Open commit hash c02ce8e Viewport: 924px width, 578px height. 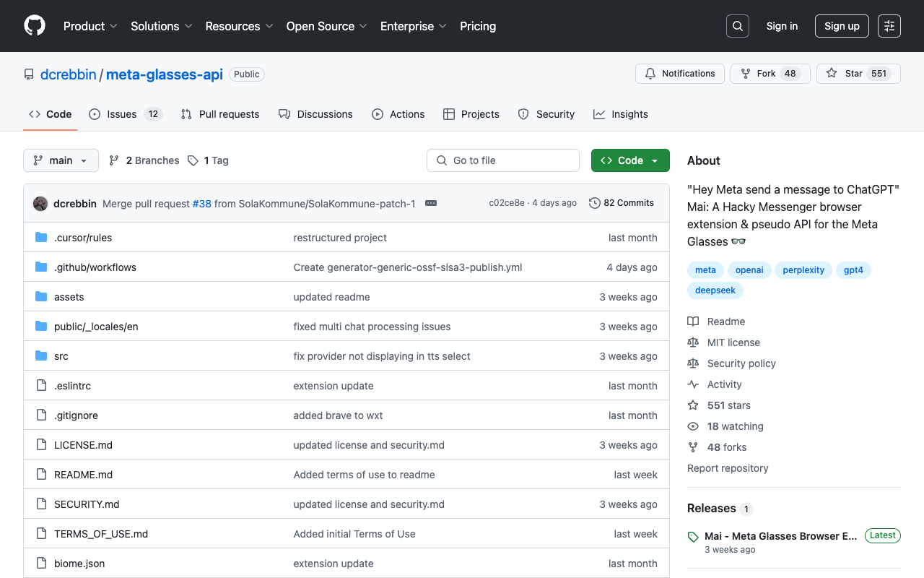507,203
